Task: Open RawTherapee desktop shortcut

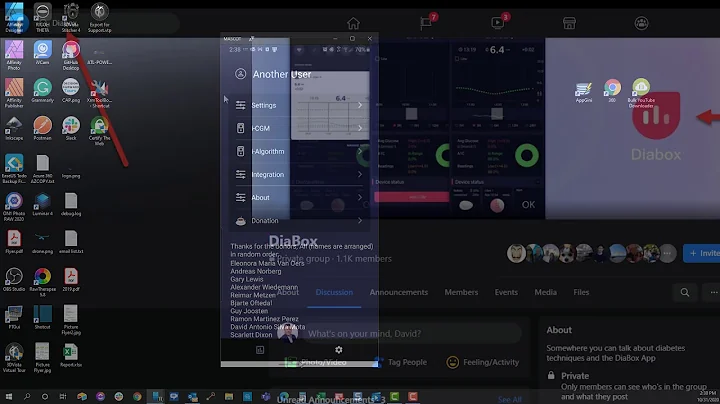Action: (x=42, y=282)
